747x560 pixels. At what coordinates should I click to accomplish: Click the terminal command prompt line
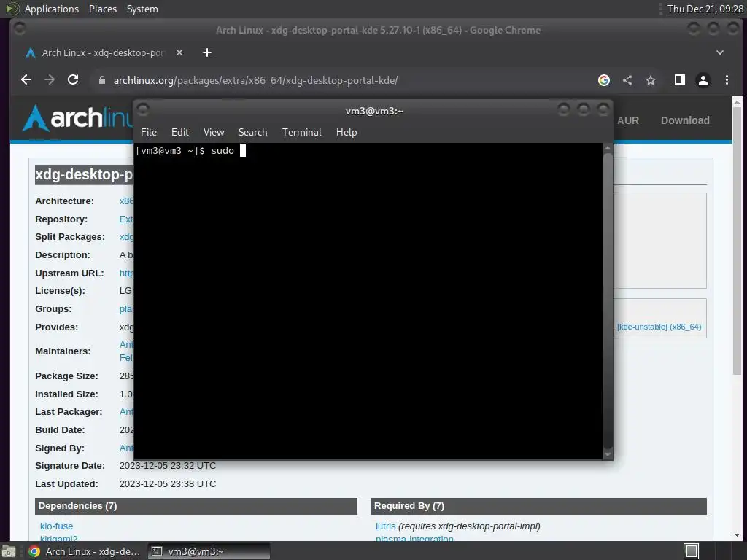[190, 151]
